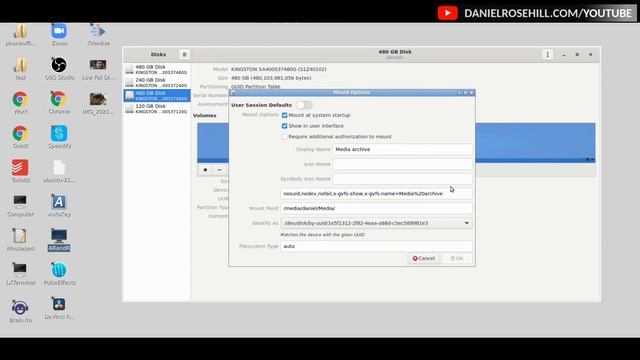The width and height of the screenshot is (640, 360).
Task: Select the highlighted 480 GB Disk entry
Action: (x=157, y=96)
